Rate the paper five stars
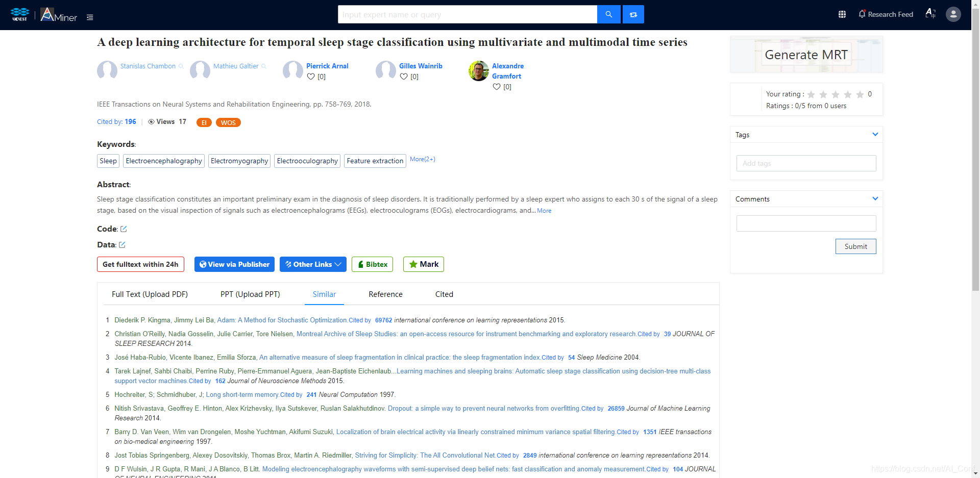980x478 pixels. (860, 94)
